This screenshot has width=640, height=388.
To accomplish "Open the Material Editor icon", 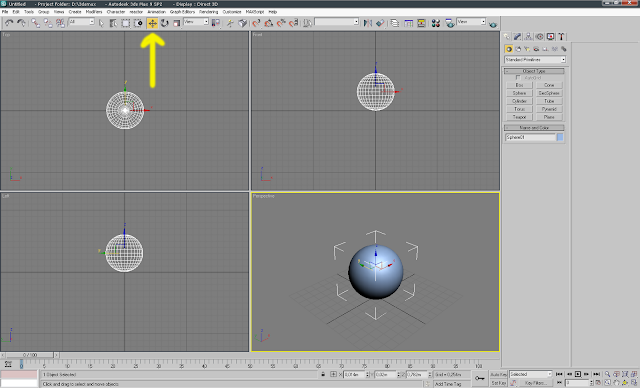I will tap(436, 23).
